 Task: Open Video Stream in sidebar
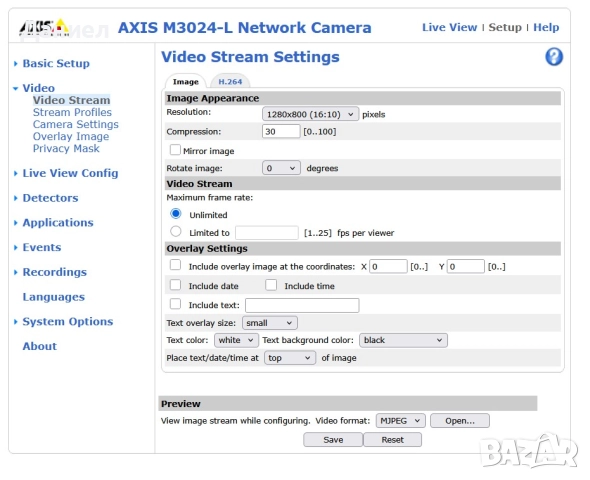(x=71, y=100)
